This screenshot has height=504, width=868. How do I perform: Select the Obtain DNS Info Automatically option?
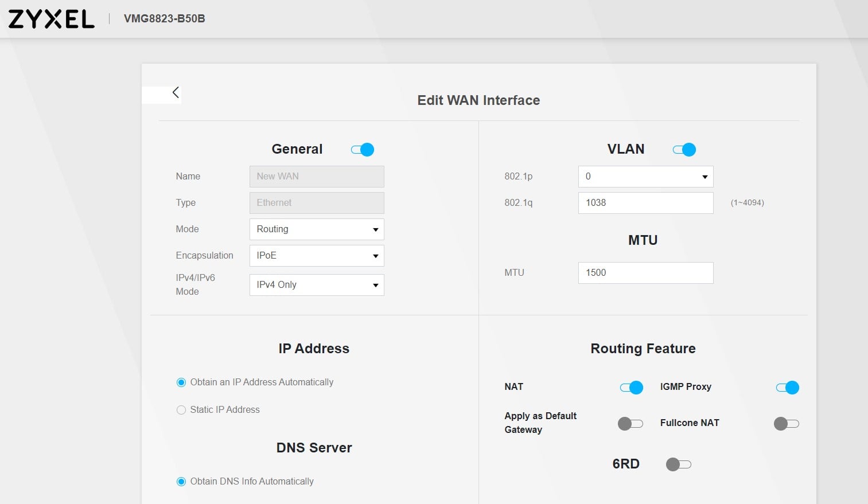pyautogui.click(x=181, y=481)
